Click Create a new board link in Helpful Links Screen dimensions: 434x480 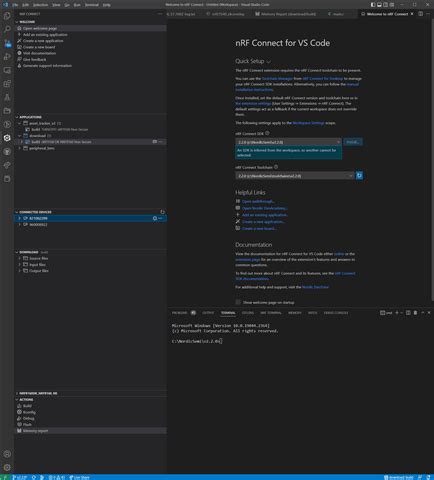[259, 228]
